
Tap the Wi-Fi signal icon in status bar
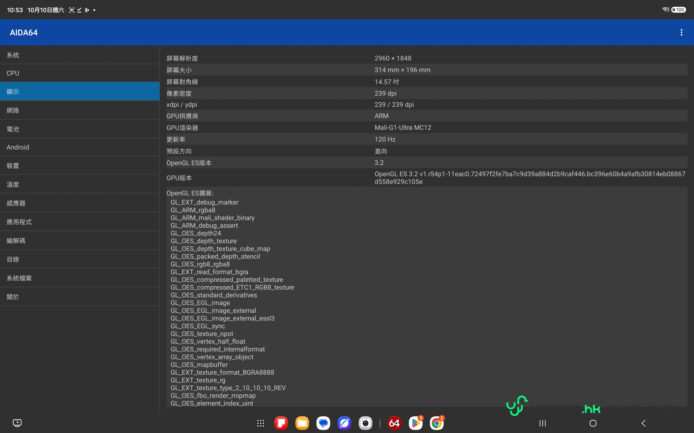pos(665,9)
